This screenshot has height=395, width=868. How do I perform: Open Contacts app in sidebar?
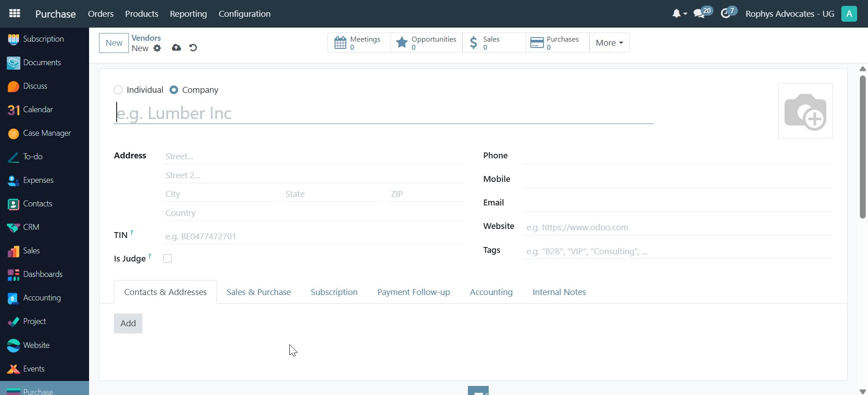44,204
